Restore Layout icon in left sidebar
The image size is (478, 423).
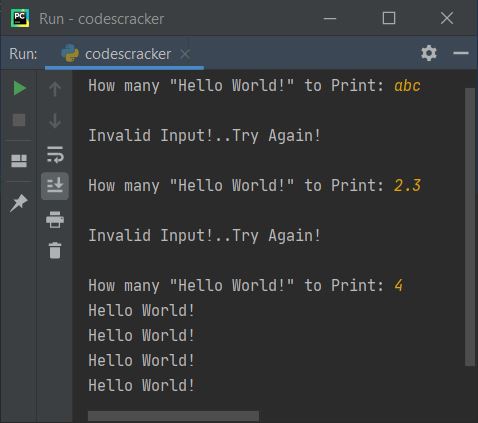click(19, 161)
